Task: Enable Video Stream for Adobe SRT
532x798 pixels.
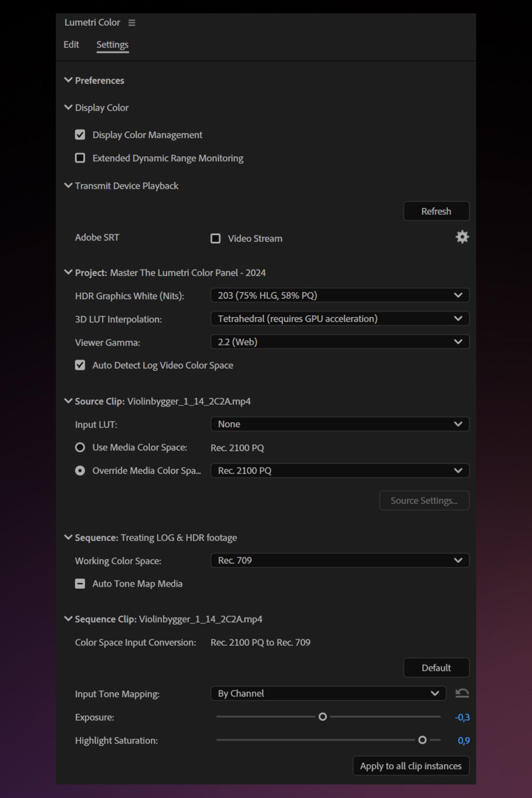Action: click(216, 238)
